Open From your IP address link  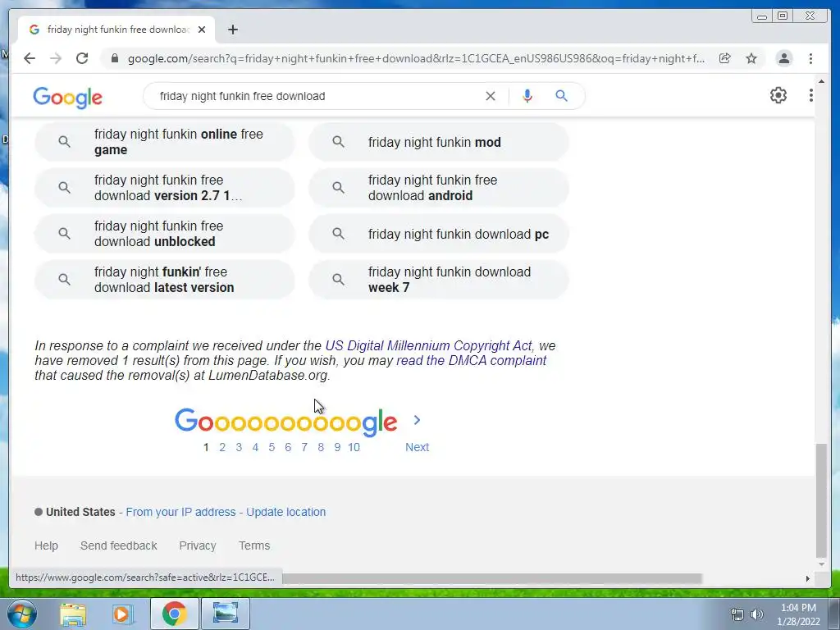point(180,512)
